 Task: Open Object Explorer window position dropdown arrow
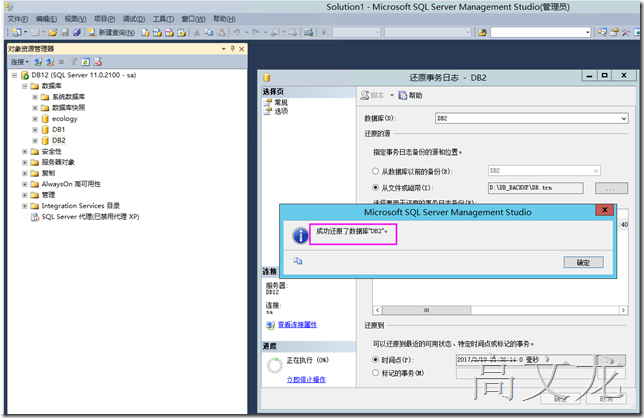223,48
